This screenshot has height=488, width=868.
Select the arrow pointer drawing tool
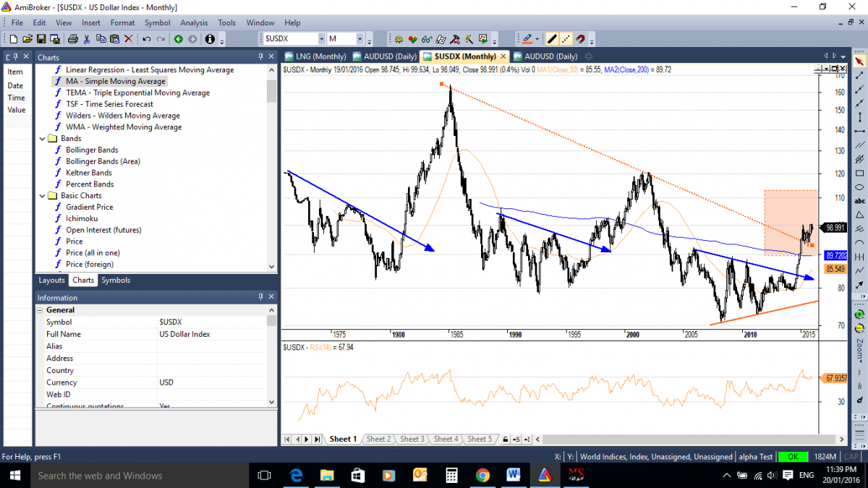coord(859,61)
